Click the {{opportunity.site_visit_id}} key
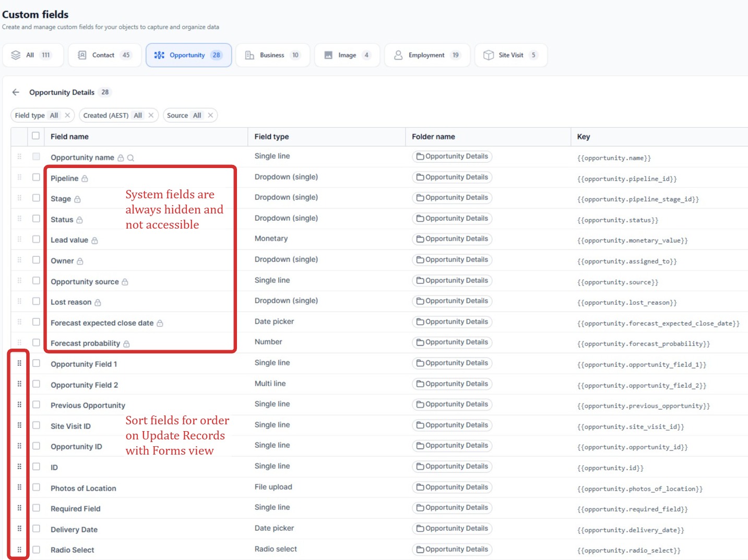 coord(631,427)
